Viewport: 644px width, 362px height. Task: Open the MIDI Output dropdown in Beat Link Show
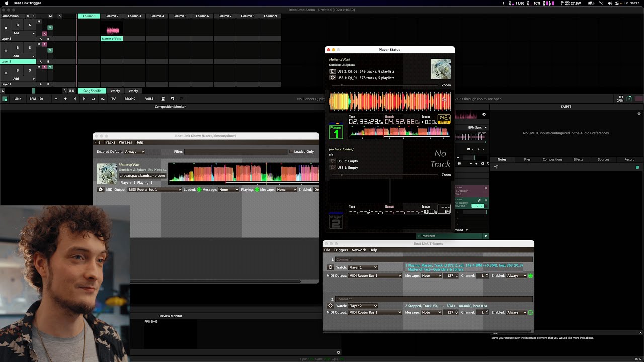154,190
